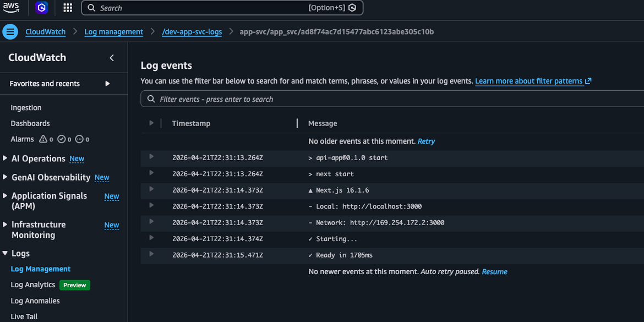Screen dimensions: 644x322
Task: Click the New badge beside Application Signals
Action: (x=112, y=197)
